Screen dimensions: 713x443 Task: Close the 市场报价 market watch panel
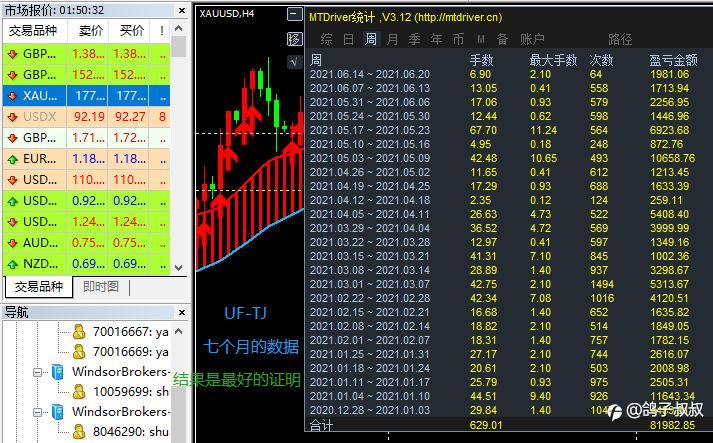(182, 10)
